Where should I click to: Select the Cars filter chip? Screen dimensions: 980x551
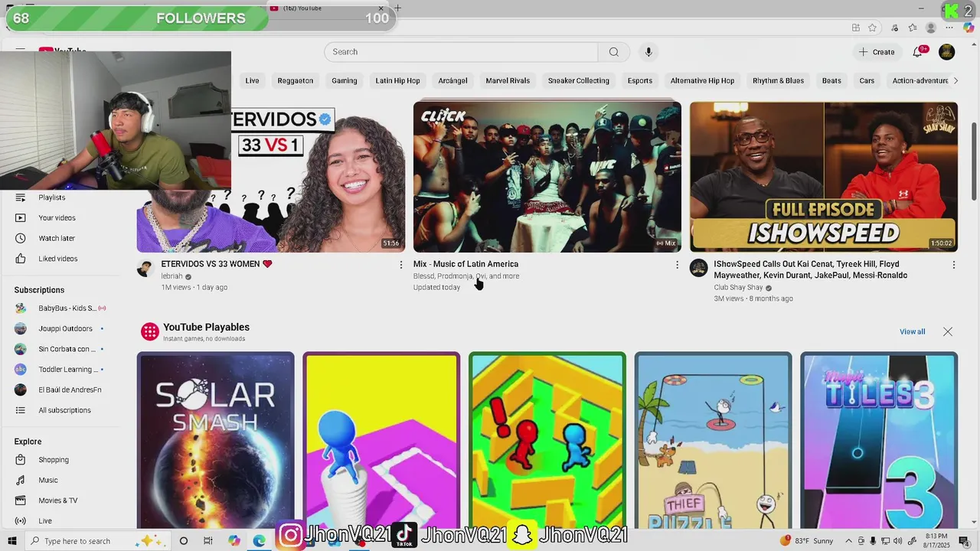(867, 80)
